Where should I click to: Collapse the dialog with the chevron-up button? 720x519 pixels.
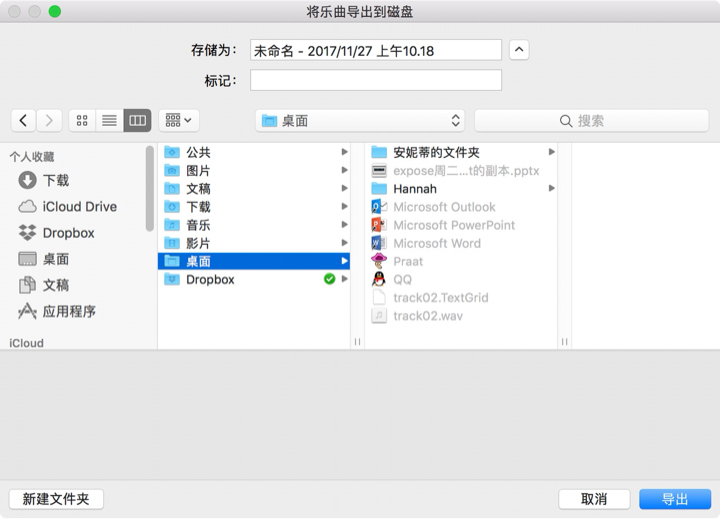click(x=519, y=50)
